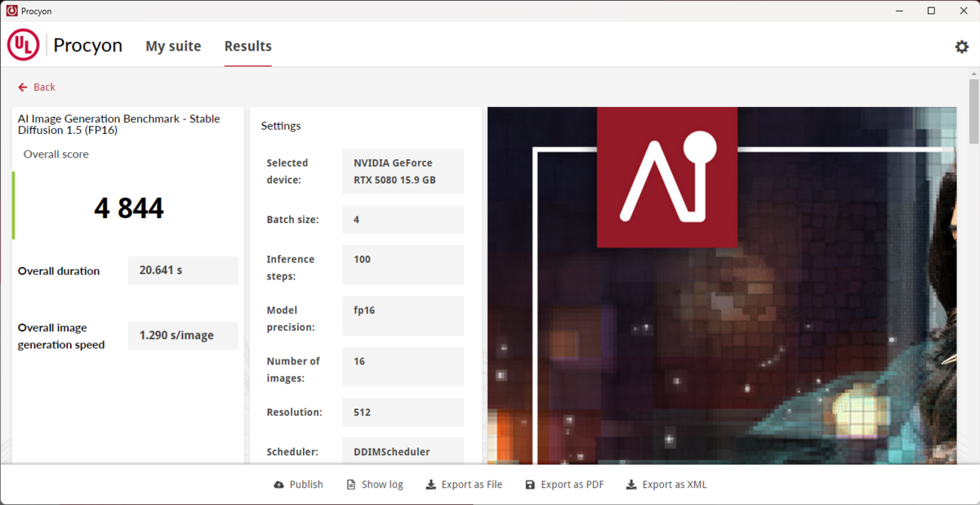
Task: Click the generated AI image preview
Action: (x=722, y=286)
